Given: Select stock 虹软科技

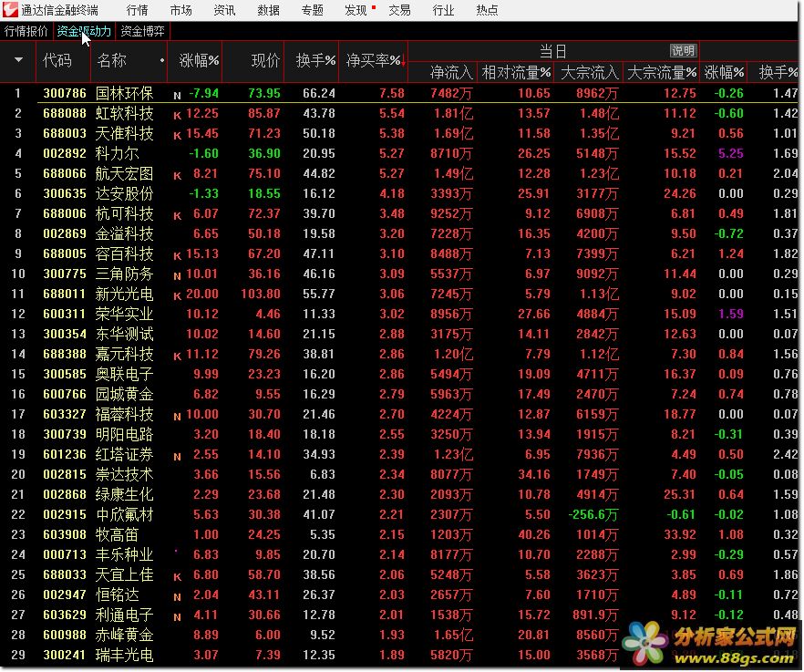Looking at the screenshot, I should pyautogui.click(x=125, y=113).
